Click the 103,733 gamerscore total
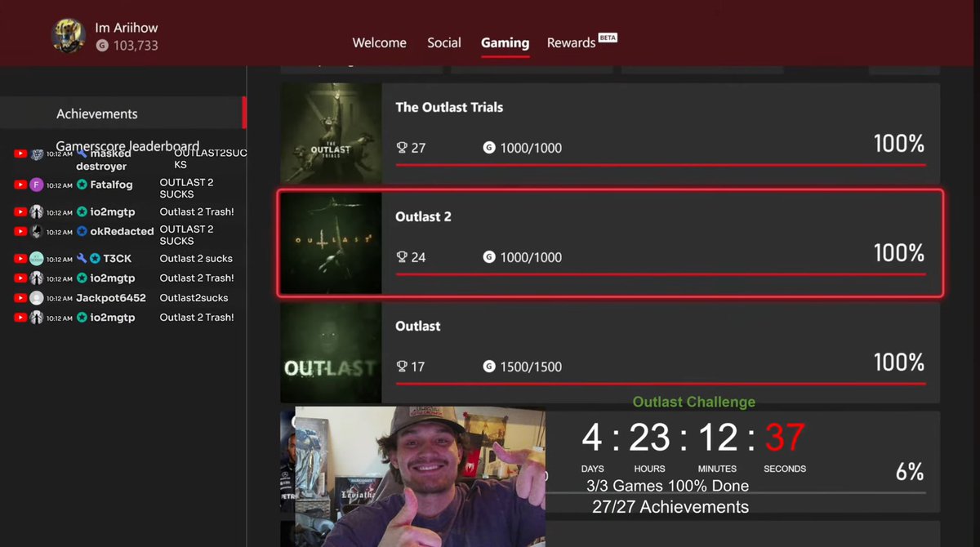The image size is (980, 547). click(135, 46)
